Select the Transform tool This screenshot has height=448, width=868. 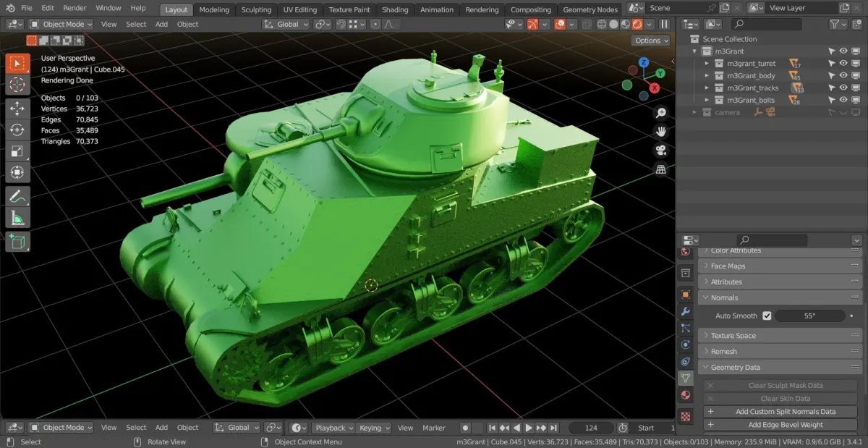(18, 173)
